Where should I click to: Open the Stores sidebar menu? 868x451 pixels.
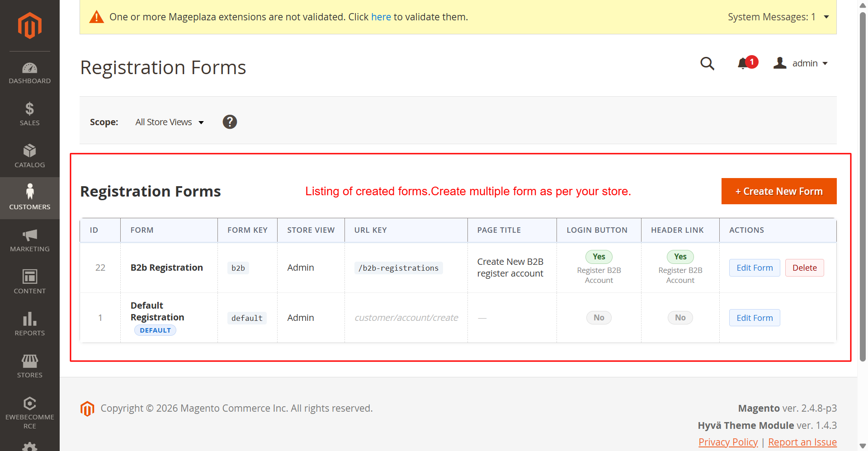[x=30, y=366]
